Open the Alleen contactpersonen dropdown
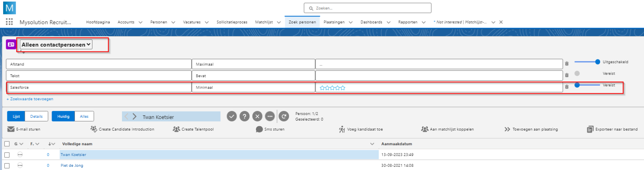The height and width of the screenshot is (170, 644). pos(56,45)
